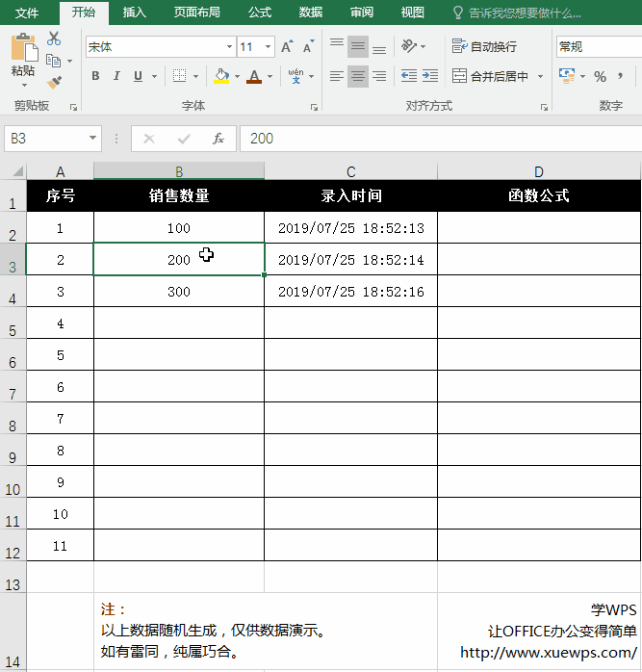Open the paste options arrow

click(24, 86)
